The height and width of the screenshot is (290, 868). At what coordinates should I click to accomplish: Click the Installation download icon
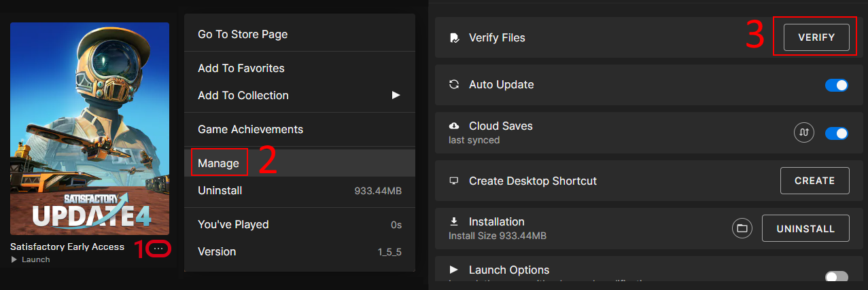coord(454,221)
